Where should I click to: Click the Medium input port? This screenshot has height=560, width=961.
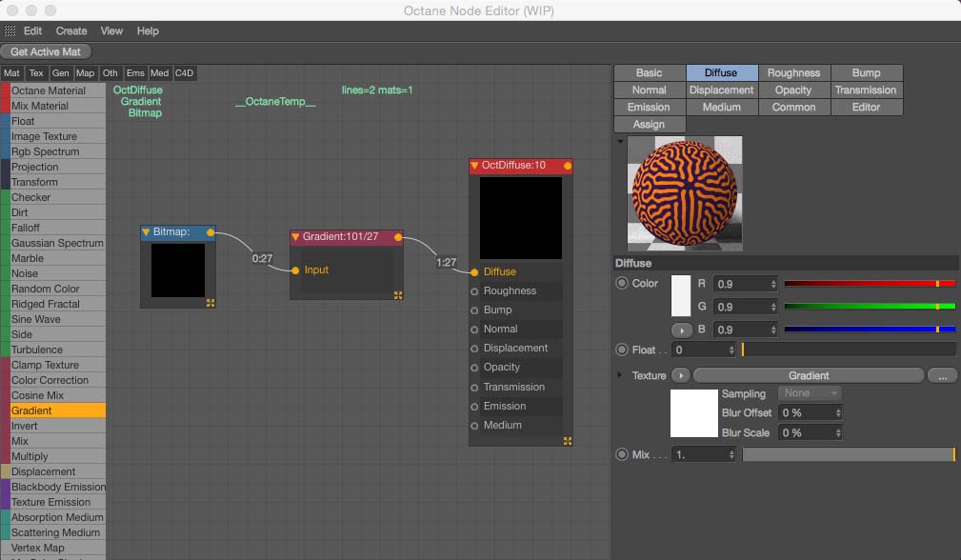474,426
